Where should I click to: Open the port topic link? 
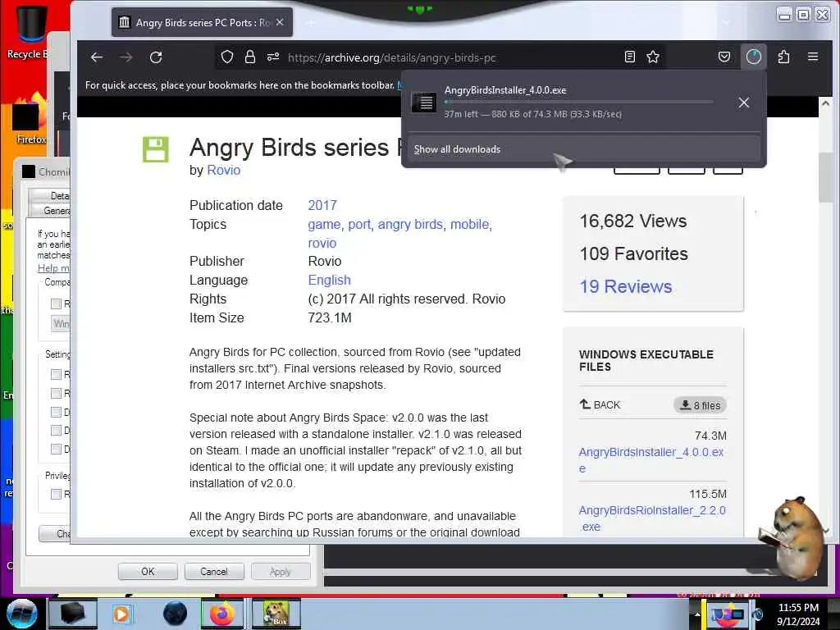tap(359, 225)
